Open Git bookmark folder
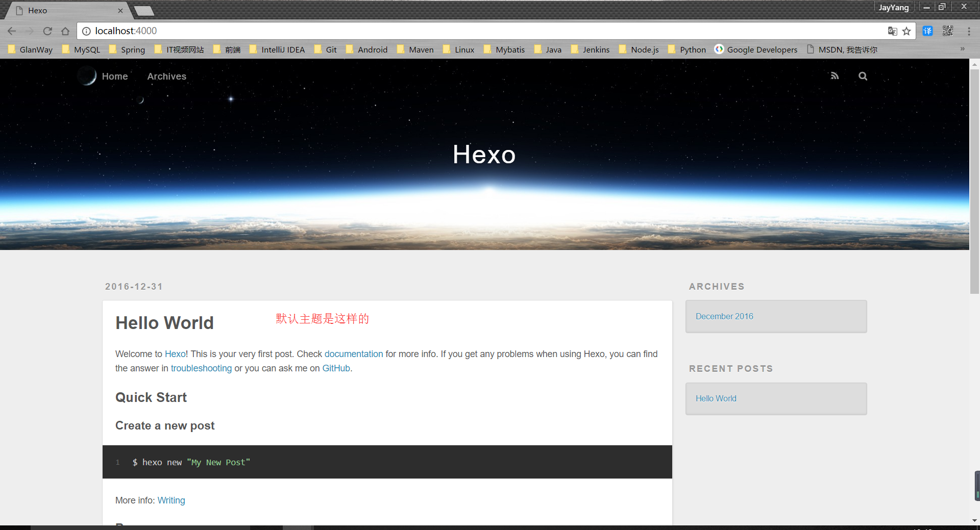980x530 pixels. click(326, 49)
